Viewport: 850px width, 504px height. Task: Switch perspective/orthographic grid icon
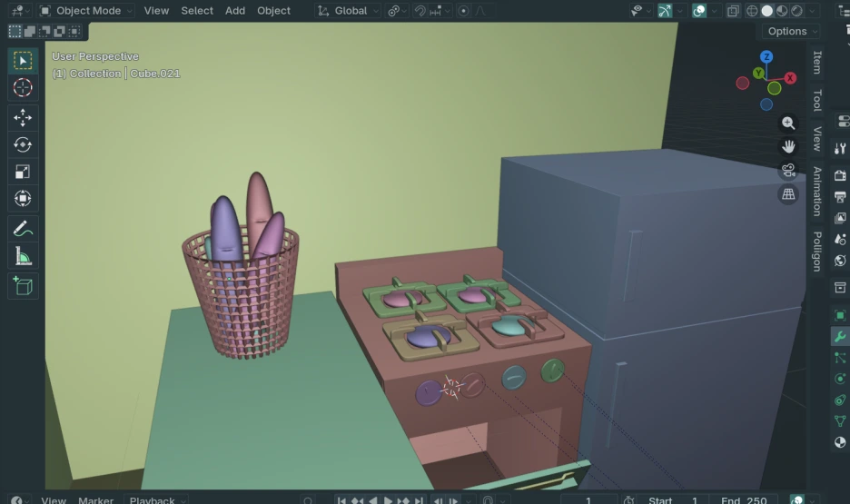[788, 194]
